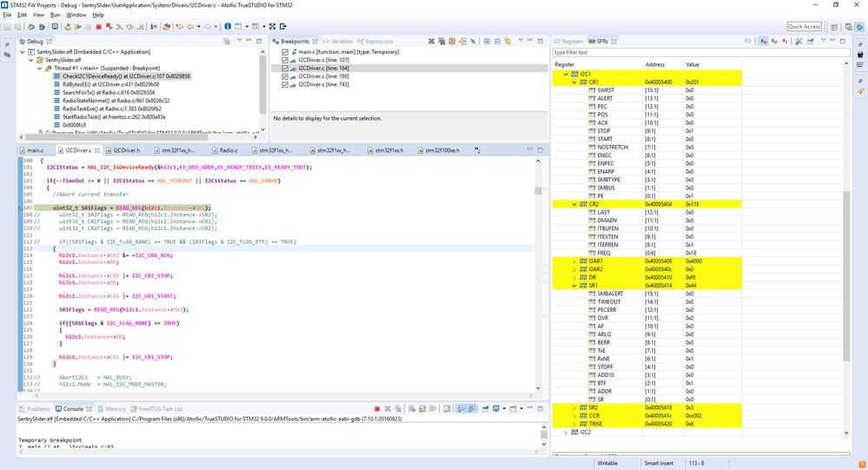The width and height of the screenshot is (868, 470).
Task: Switch to FreeRTOS Task List tab
Action: coord(156,409)
